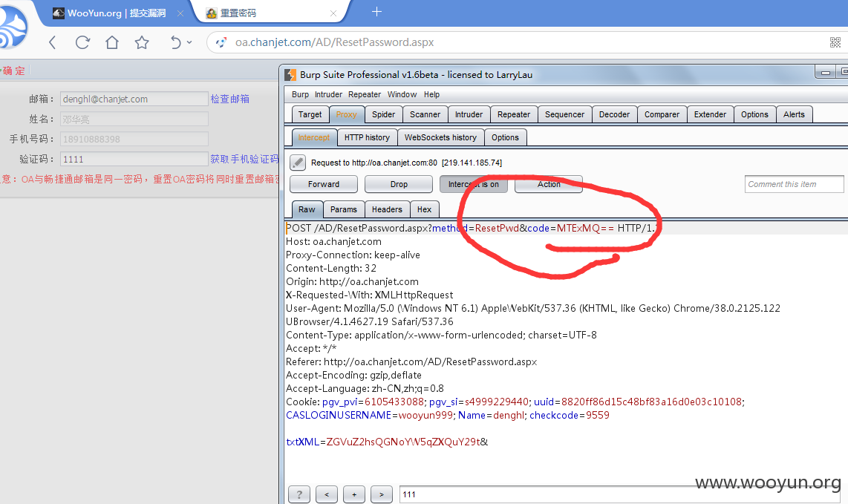This screenshot has height=504, width=848.
Task: Open the Spider tab
Action: [x=383, y=114]
